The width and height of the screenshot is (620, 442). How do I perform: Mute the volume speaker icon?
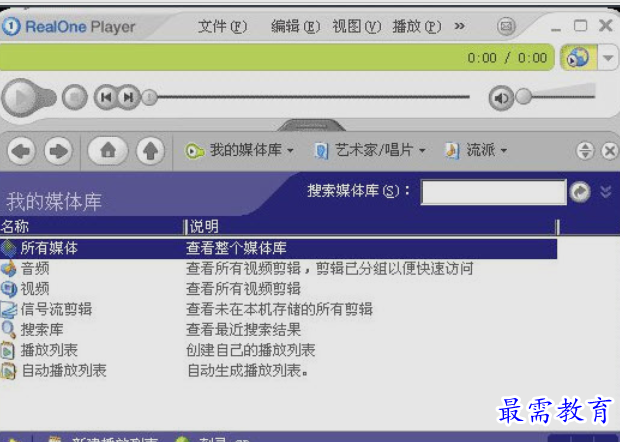[x=501, y=98]
